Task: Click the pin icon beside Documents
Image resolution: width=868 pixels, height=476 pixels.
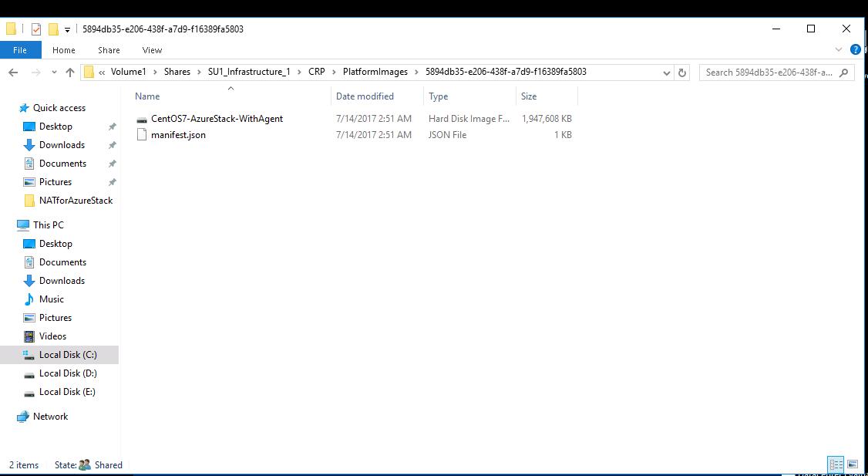Action: (113, 164)
